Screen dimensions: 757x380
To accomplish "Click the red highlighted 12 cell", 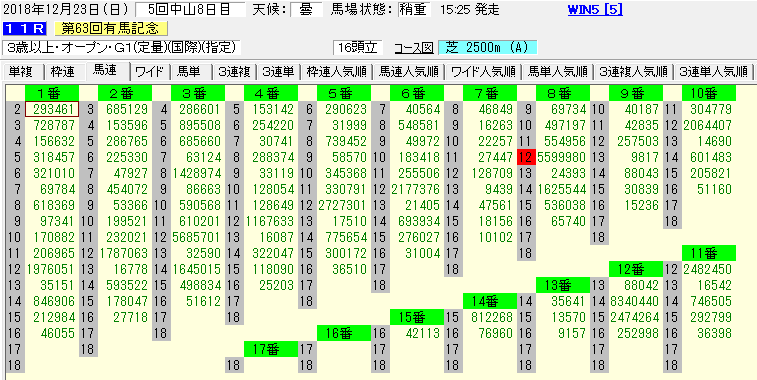I will point(526,157).
